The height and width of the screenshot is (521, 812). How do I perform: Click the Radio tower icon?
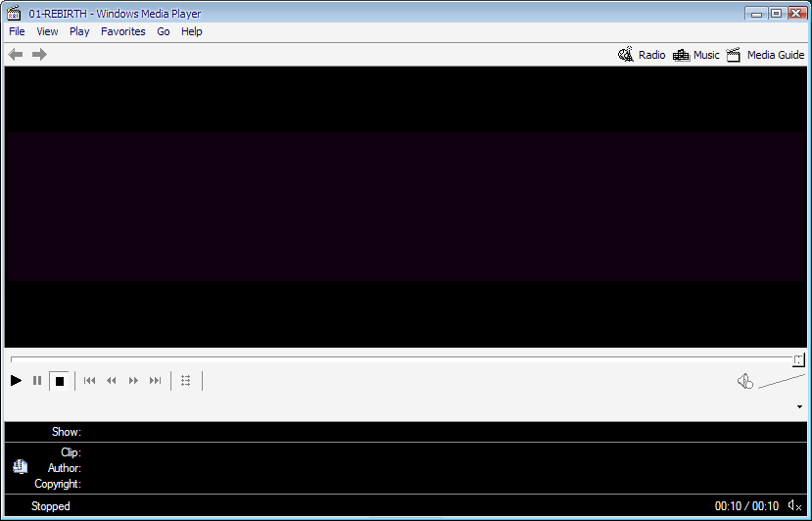(x=626, y=55)
